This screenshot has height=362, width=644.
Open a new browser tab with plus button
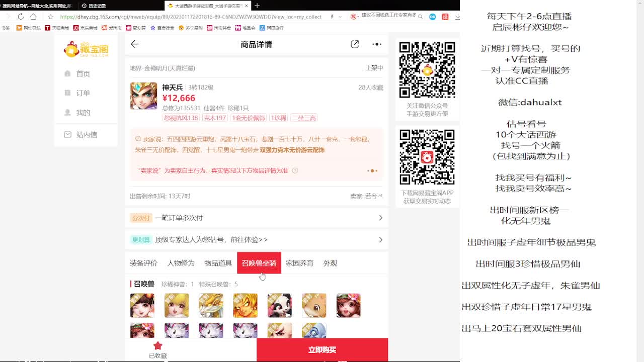257,6
